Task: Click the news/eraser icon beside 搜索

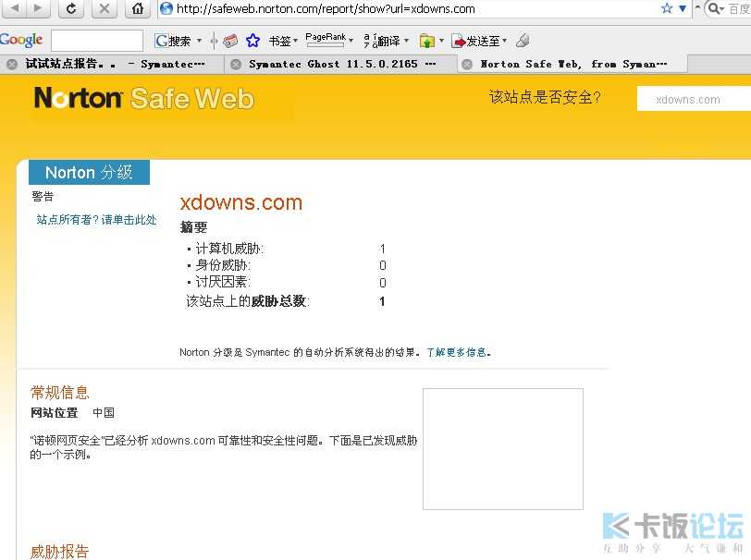Action: click(x=230, y=42)
